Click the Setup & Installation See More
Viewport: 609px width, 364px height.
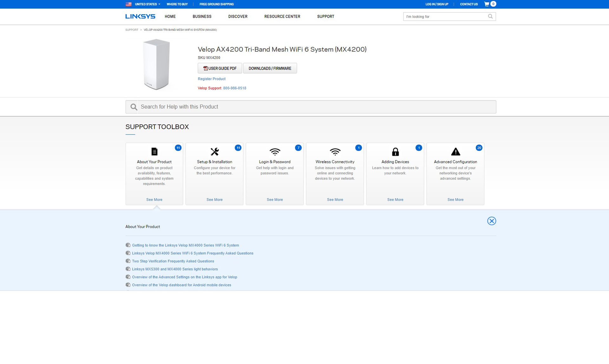point(214,199)
